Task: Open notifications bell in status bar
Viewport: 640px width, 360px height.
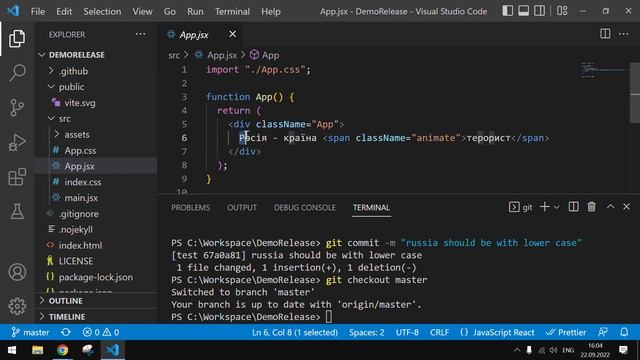Action: (x=624, y=332)
